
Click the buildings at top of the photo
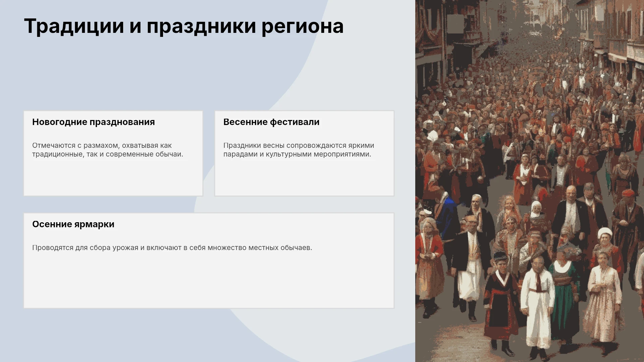(x=530, y=27)
